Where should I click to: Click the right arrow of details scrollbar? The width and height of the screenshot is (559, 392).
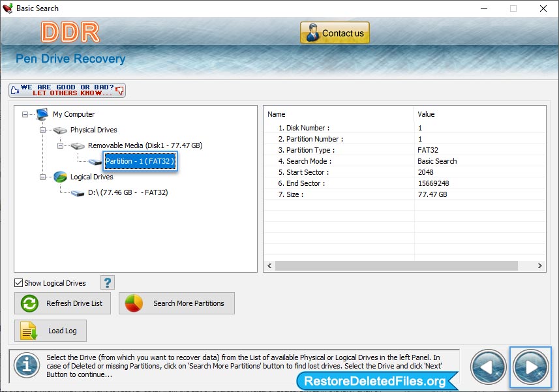539,266
